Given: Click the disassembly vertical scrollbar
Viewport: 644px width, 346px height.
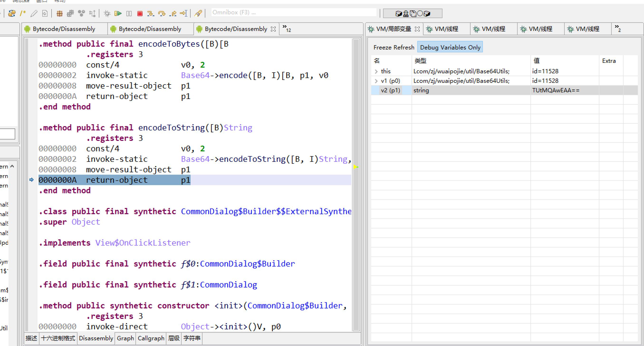Looking at the screenshot, I should pyautogui.click(x=356, y=185).
